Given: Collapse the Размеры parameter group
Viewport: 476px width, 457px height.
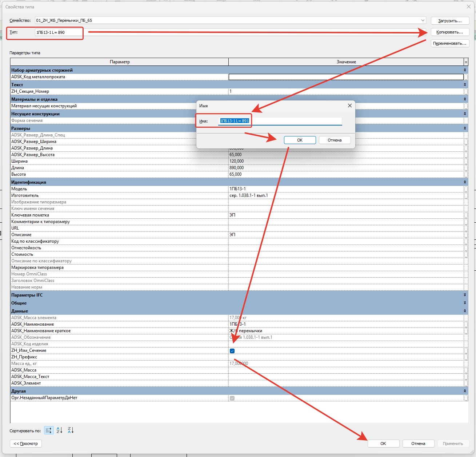Looking at the screenshot, I should 465,128.
